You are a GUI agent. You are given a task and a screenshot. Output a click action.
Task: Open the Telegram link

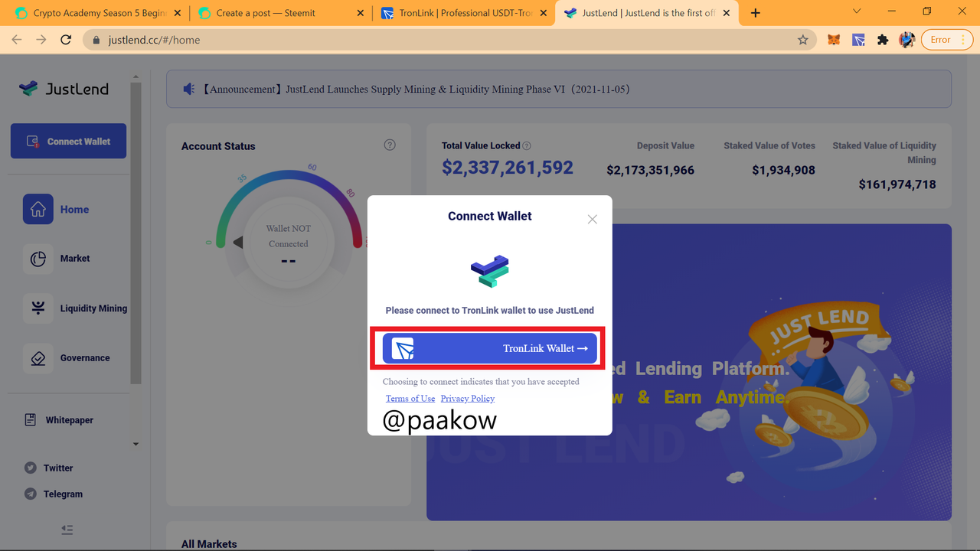click(63, 494)
